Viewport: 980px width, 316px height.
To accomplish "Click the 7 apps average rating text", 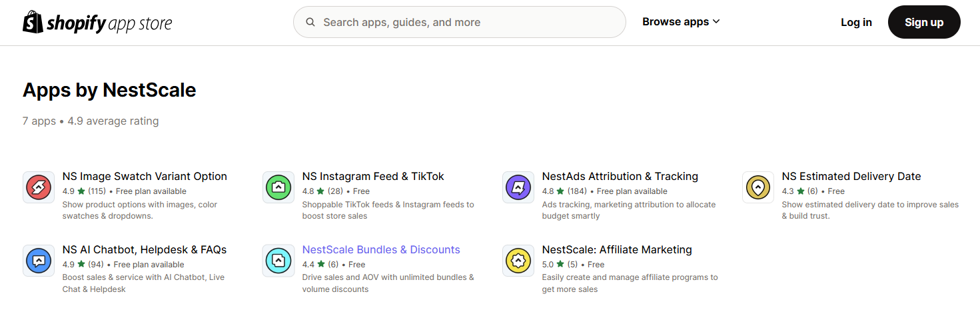I will point(91,121).
